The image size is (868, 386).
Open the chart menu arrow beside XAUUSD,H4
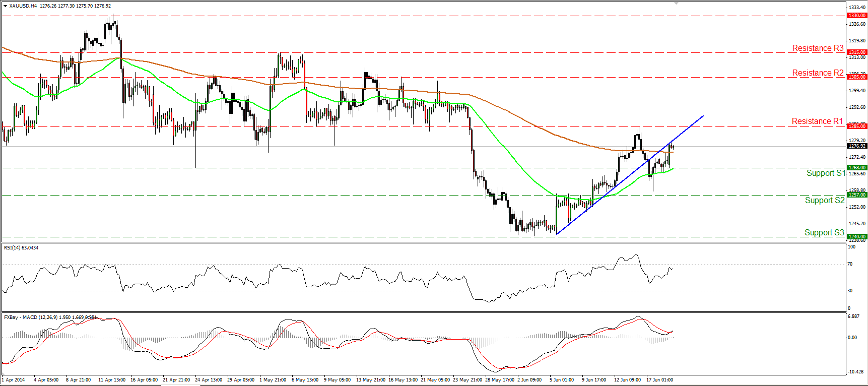click(5, 6)
